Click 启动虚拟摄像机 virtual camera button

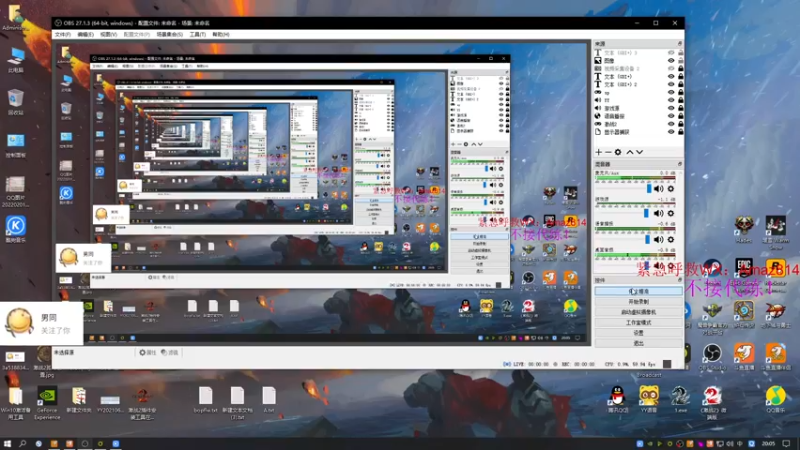pyautogui.click(x=638, y=312)
